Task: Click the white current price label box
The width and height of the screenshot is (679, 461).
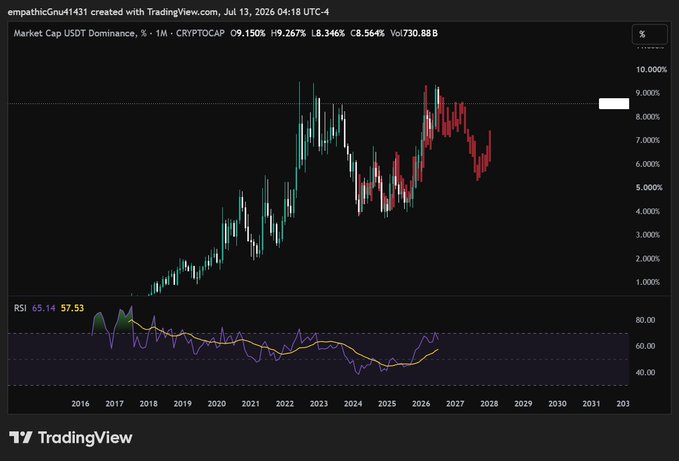Action: [614, 103]
